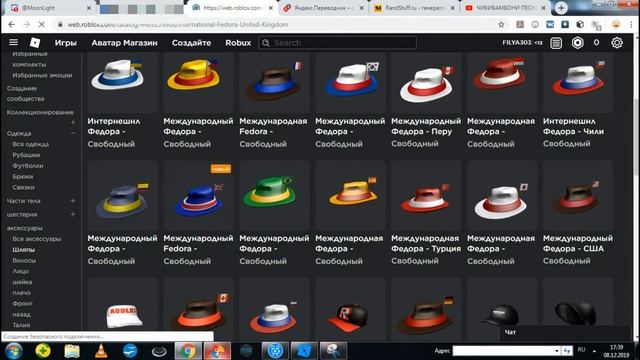
Task: Select Рубашки category in the sidebar
Action: click(x=26, y=155)
